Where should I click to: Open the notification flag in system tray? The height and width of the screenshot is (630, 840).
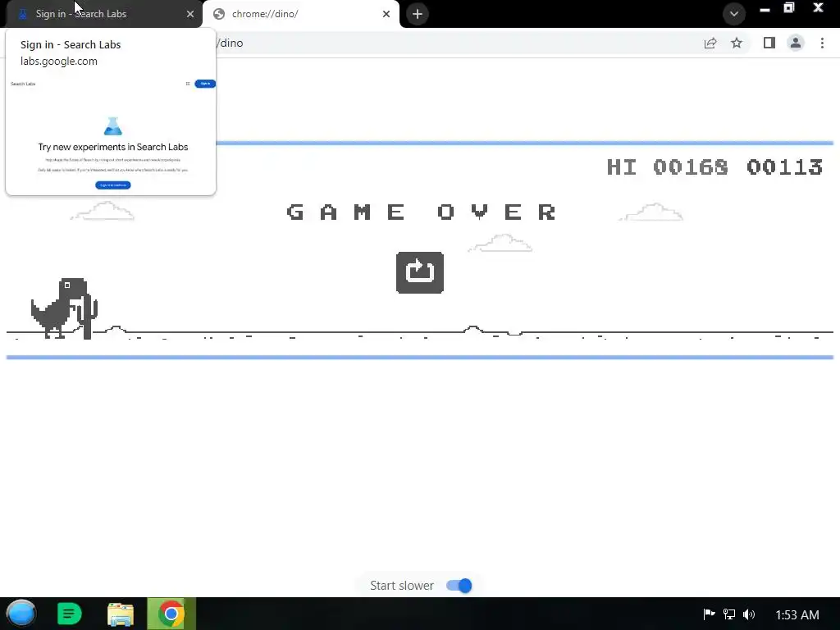[x=709, y=614]
